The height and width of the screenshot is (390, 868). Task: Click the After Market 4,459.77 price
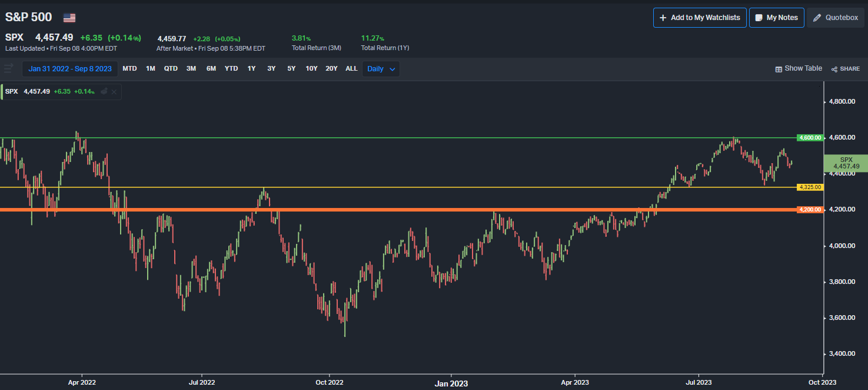[x=172, y=39]
